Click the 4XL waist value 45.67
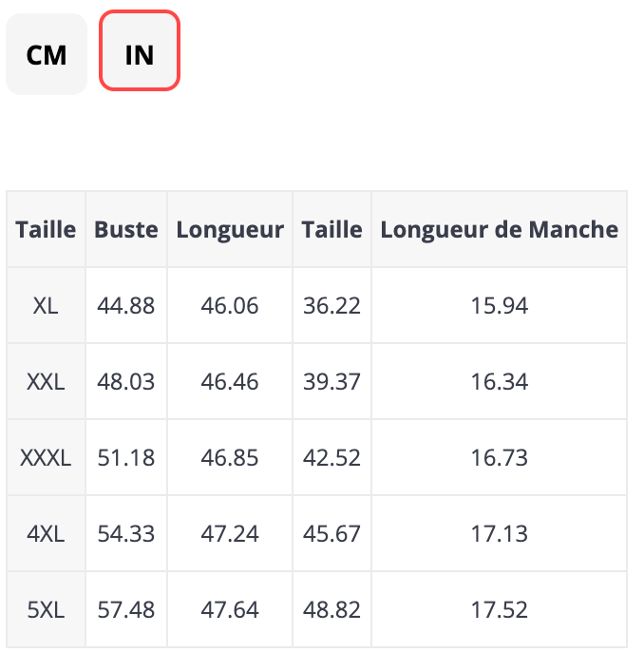This screenshot has width=644, height=671. (331, 533)
